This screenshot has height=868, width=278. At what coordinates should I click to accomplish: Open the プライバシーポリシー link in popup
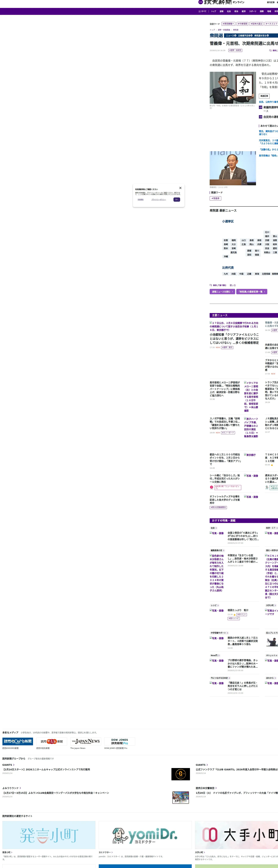pyautogui.click(x=159, y=199)
